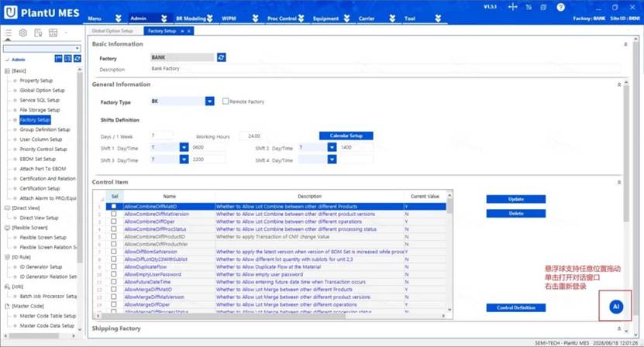Viewport: 644px width, 347px height.
Task: Open the Shift 1 Day/Time dropdown
Action: [184, 147]
